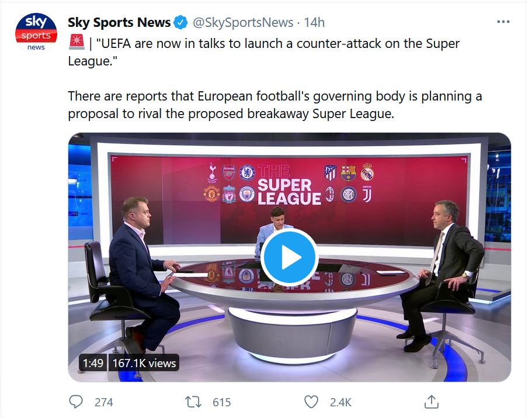Tap the heart icon to like the tweet
The height and width of the screenshot is (418, 532).
coord(312,402)
